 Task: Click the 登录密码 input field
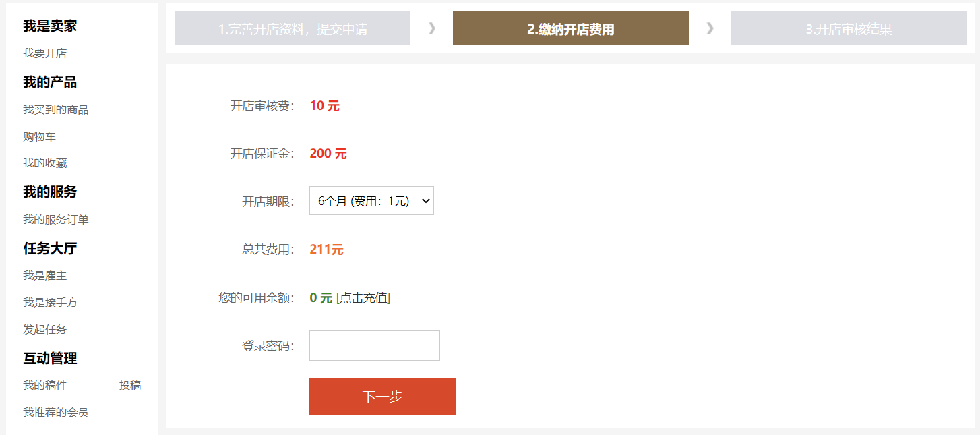374,345
